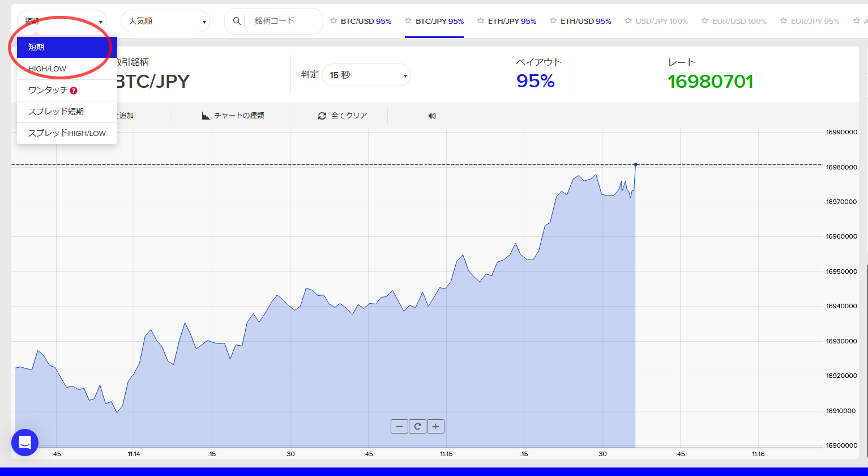Switch to the ETH/USD 95% tab
The height and width of the screenshot is (476, 868).
(585, 21)
